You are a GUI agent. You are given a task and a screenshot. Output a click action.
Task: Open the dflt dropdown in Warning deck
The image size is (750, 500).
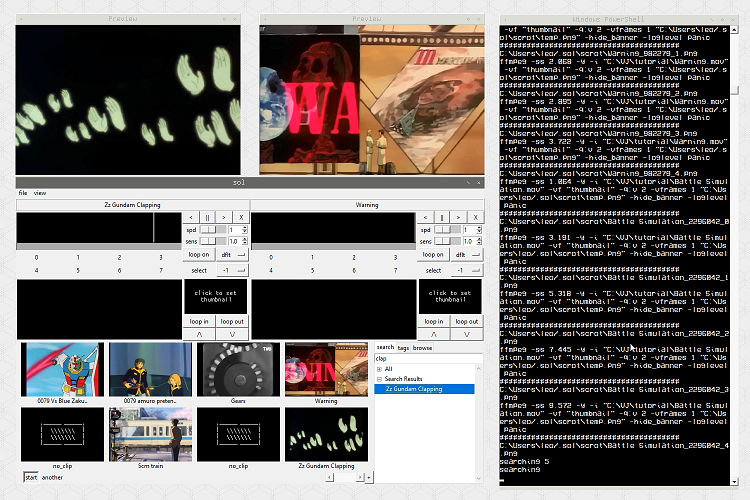click(467, 255)
